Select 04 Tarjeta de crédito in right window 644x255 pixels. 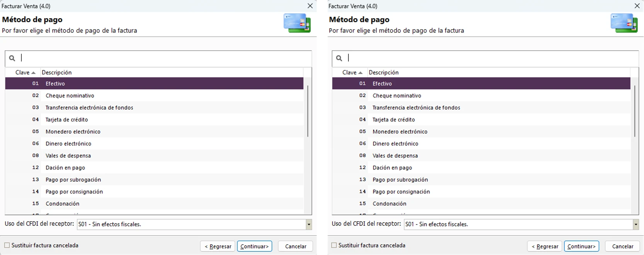481,120
